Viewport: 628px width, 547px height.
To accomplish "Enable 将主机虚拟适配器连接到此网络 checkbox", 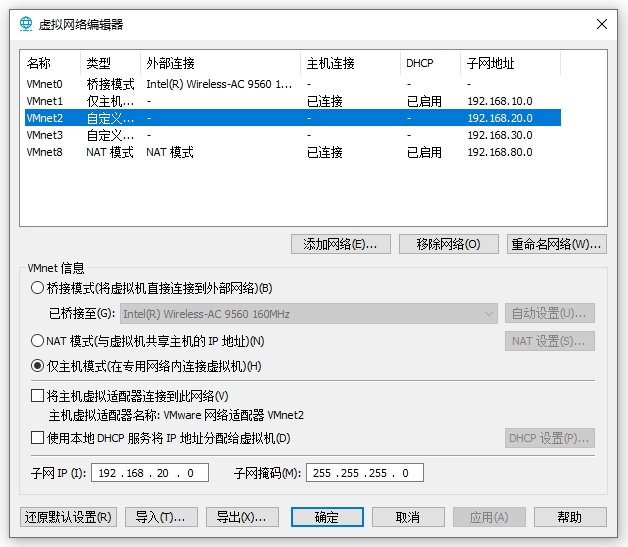I will 39,396.
